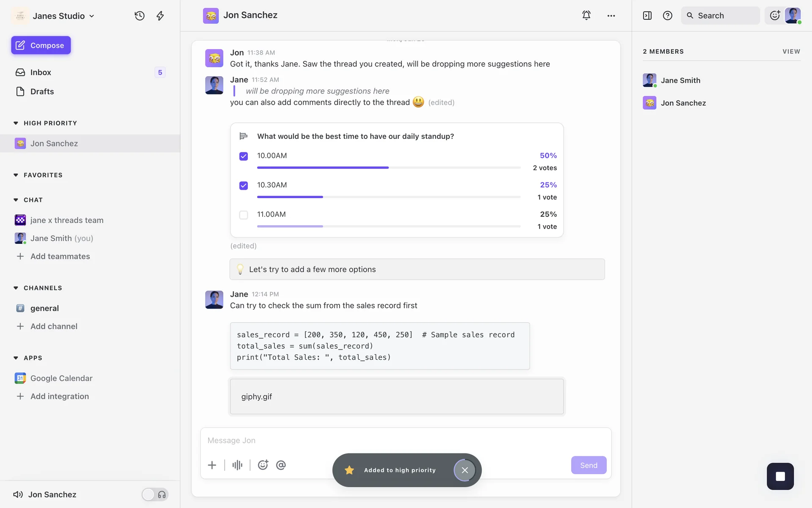812x508 pixels.
Task: Click the lightning bolt activity icon
Action: (160, 16)
